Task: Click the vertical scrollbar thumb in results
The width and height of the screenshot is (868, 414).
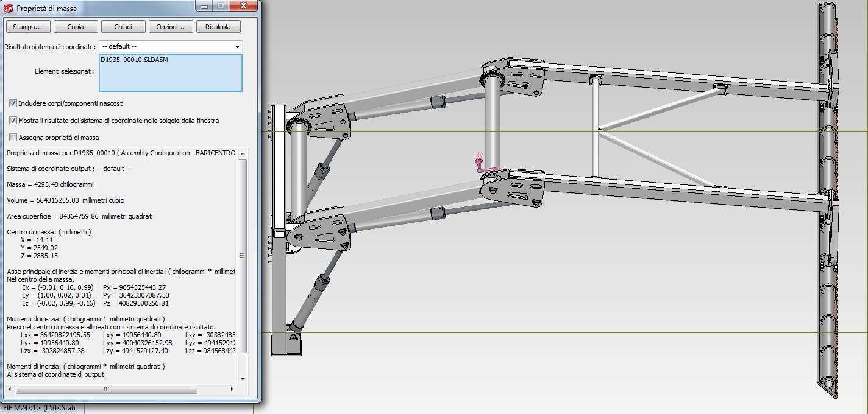Action: [x=243, y=256]
